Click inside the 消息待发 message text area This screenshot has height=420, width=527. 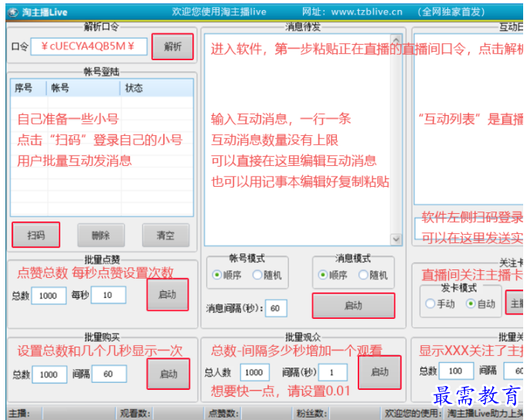[x=297, y=140]
